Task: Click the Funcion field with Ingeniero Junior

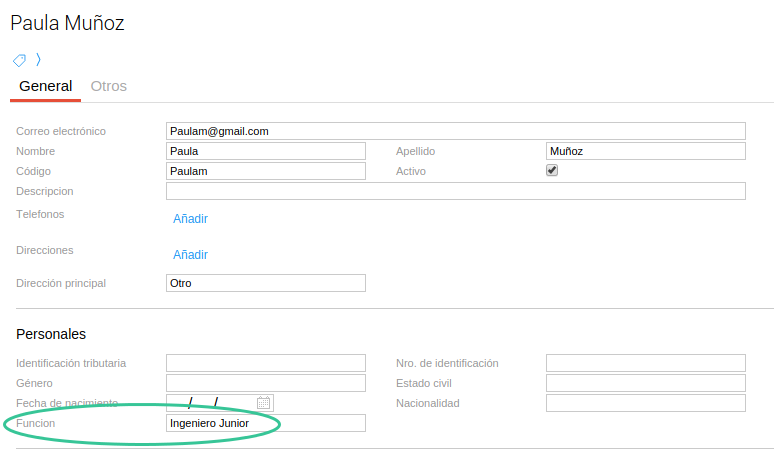Action: [265, 423]
